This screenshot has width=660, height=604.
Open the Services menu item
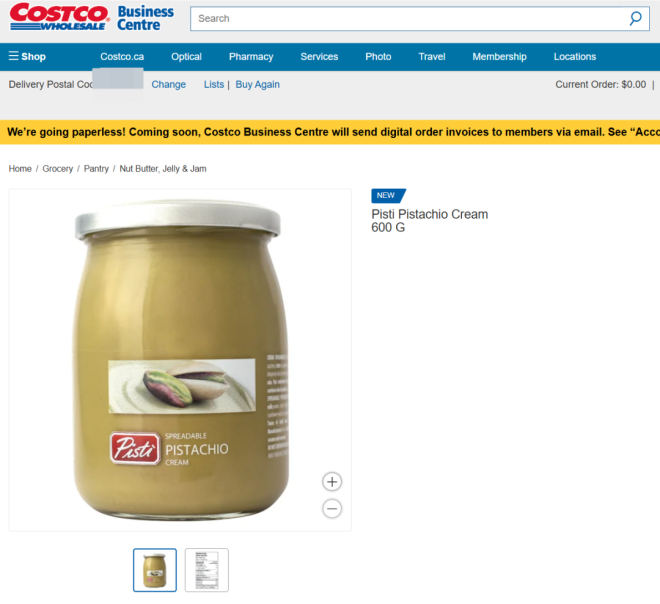pyautogui.click(x=319, y=57)
